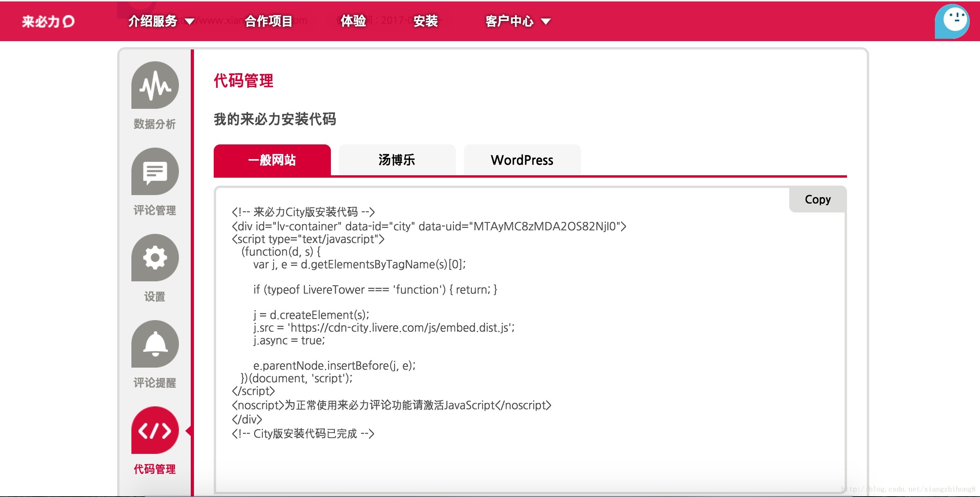980x497 pixels.
Task: Open the 评论提醒 bell icon
Action: [155, 344]
